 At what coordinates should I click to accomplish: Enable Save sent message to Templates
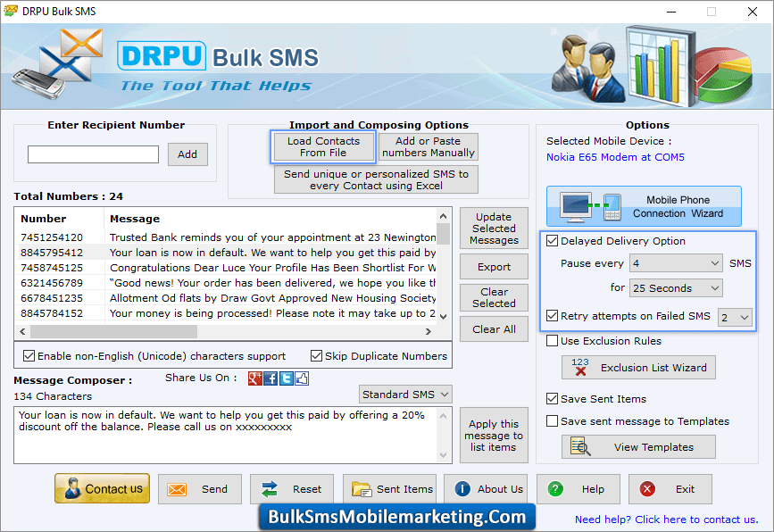[553, 421]
